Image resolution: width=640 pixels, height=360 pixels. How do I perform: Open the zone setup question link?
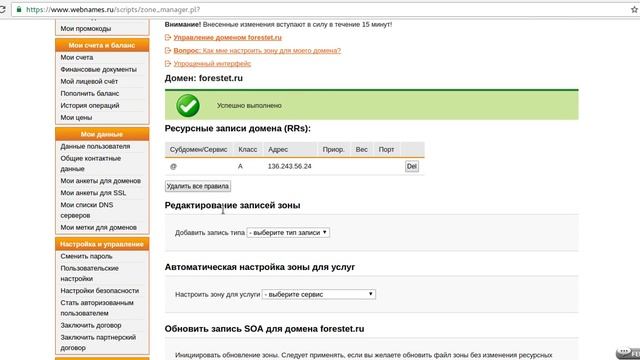click(x=257, y=51)
